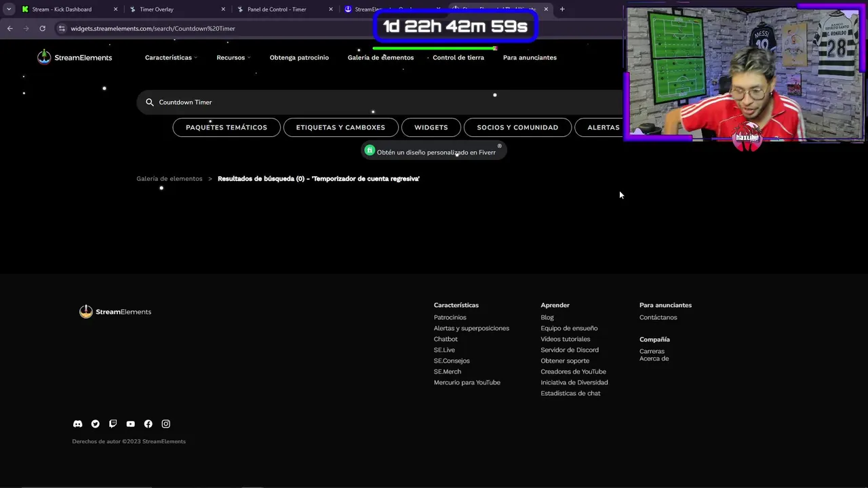868x488 pixels.
Task: Open Vídeos tutoriales link
Action: pos(566,339)
